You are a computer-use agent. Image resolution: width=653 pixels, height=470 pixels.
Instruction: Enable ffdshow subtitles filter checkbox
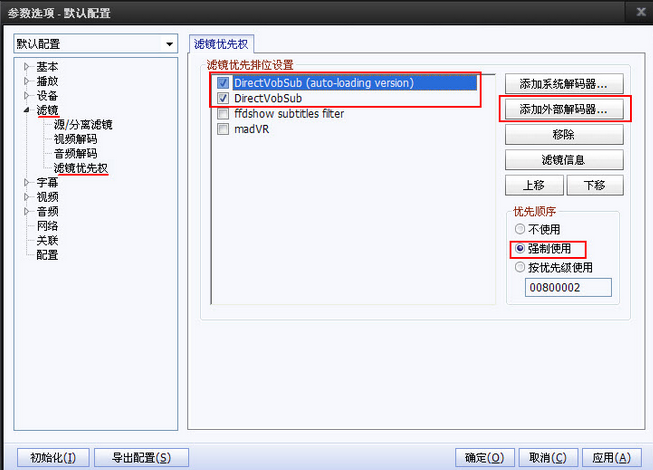pyautogui.click(x=223, y=114)
